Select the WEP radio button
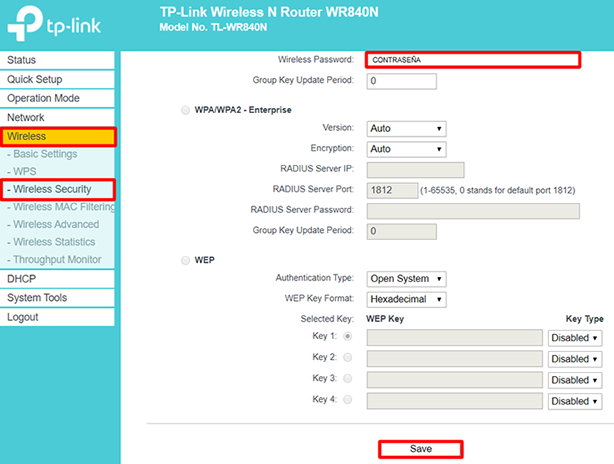 coord(185,260)
